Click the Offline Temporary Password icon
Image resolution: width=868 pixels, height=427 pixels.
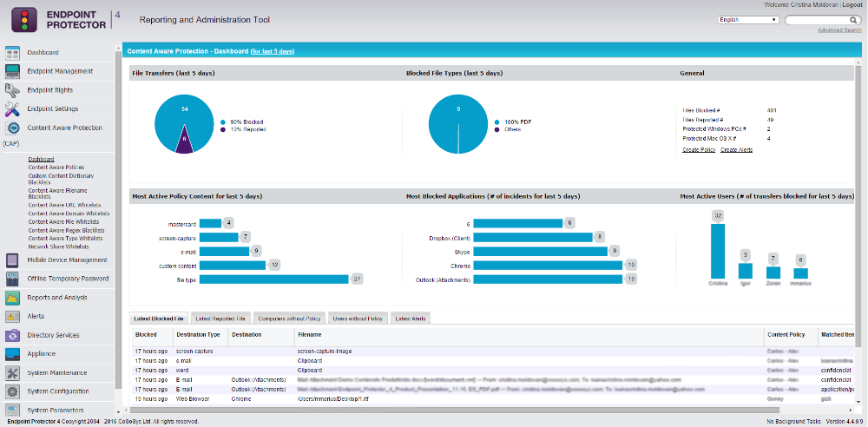(x=13, y=279)
